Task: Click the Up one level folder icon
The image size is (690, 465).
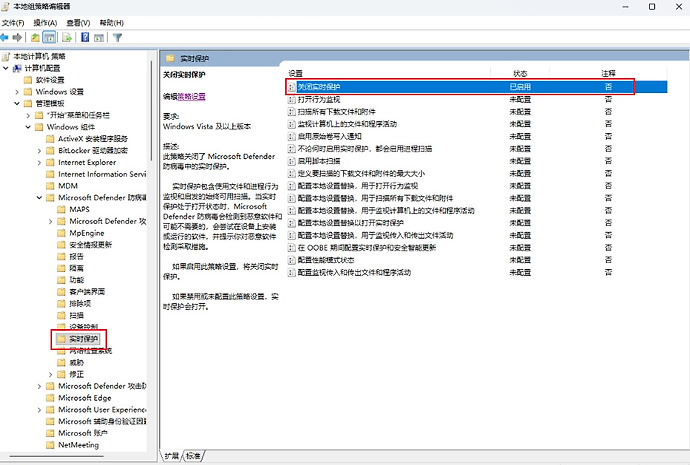Action: coord(35,37)
